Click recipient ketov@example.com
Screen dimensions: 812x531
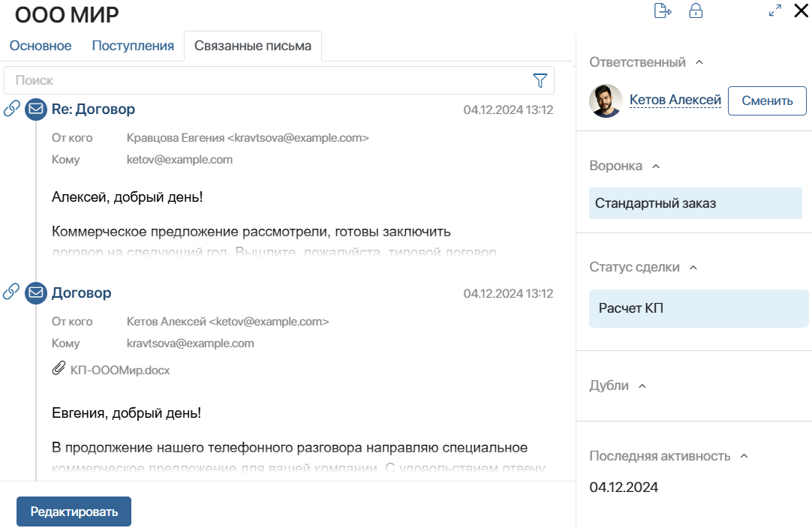179,160
